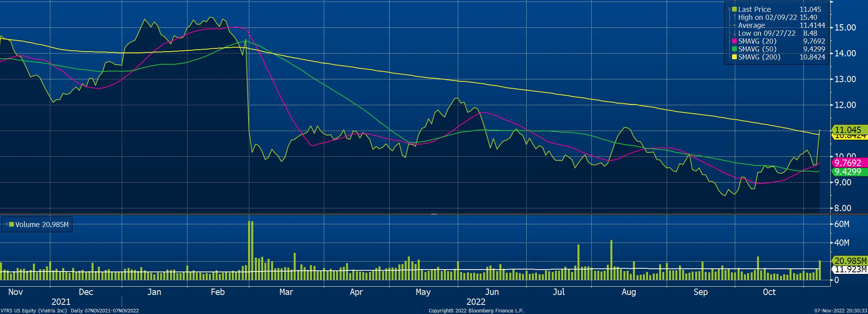Collapse the Last Price legend tree
The image size is (868, 314).
click(730, 10)
